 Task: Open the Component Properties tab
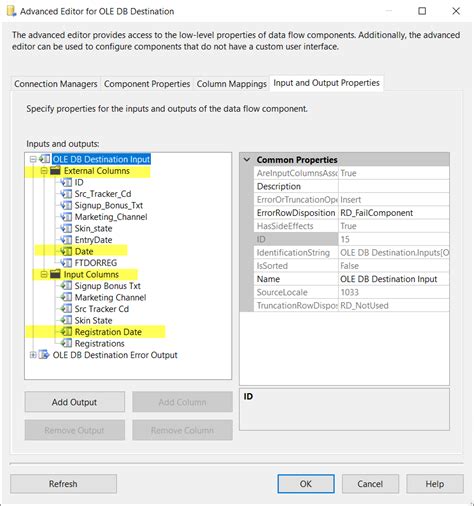click(x=147, y=84)
